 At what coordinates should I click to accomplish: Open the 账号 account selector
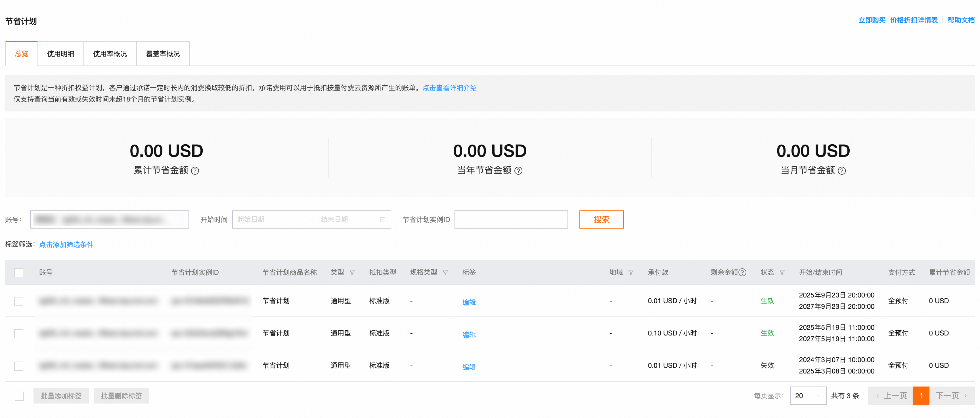point(109,220)
